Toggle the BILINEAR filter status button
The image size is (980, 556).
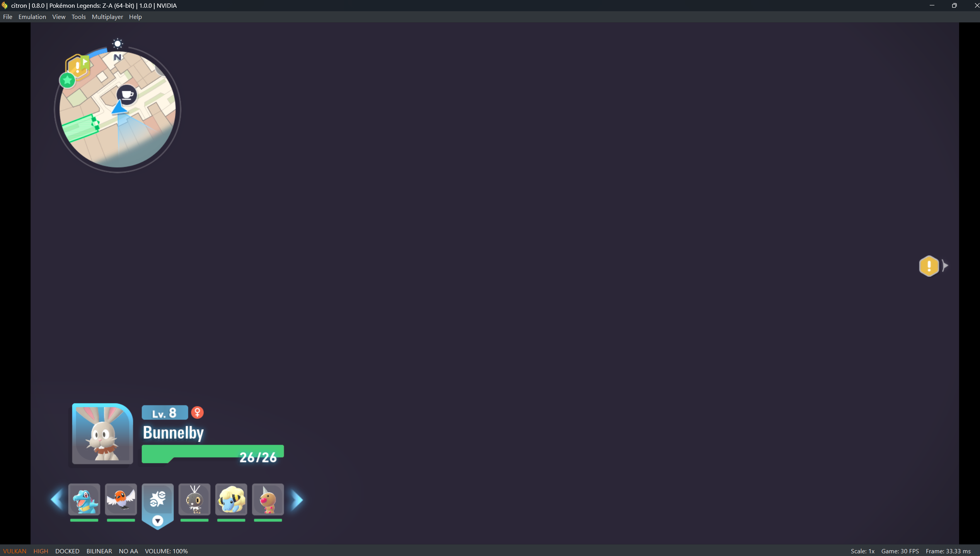(x=99, y=551)
